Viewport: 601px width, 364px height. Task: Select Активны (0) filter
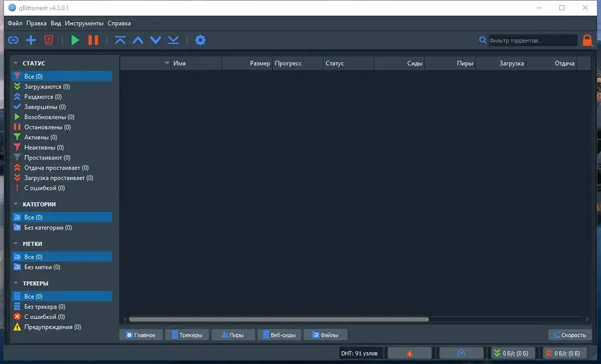pyautogui.click(x=62, y=137)
